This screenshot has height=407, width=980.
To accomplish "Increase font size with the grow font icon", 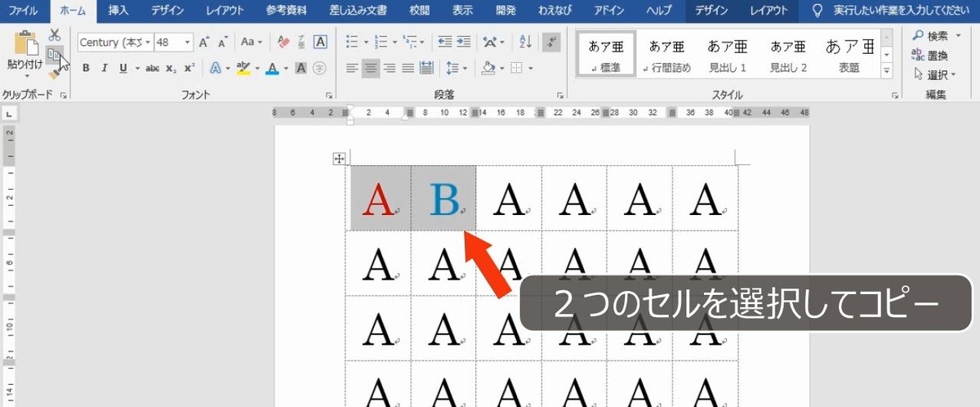I will (x=204, y=42).
